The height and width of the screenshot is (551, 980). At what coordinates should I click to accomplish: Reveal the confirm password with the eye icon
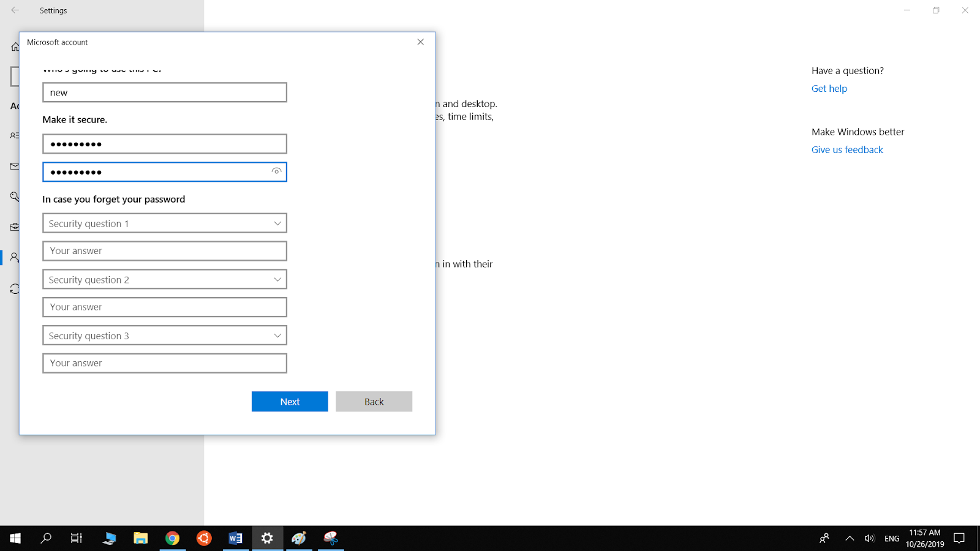[277, 171]
